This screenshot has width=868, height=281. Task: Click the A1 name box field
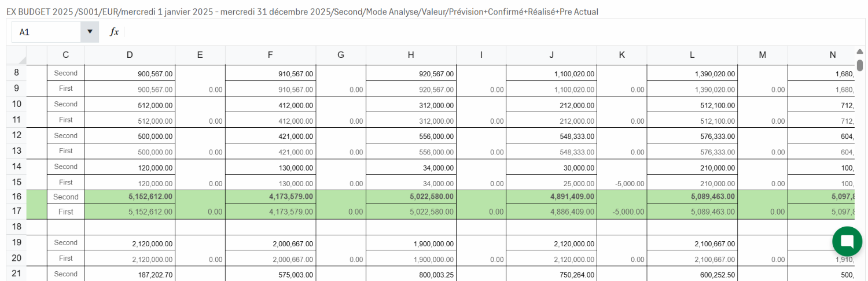click(46, 32)
